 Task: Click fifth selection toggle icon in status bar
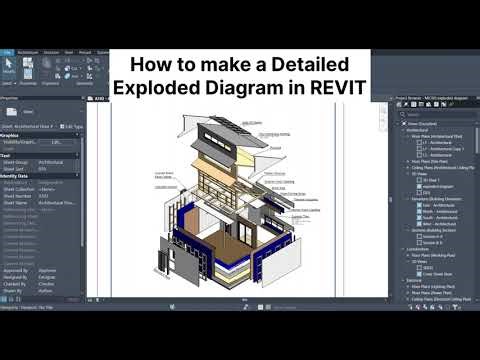(440, 307)
